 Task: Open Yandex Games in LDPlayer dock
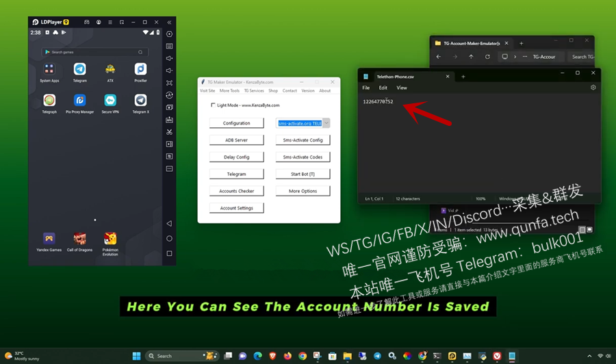click(49, 238)
